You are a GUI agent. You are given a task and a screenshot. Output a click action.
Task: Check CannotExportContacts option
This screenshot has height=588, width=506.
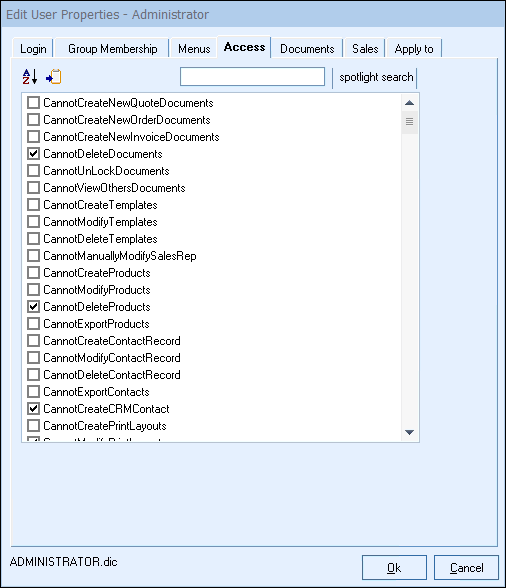click(x=33, y=392)
